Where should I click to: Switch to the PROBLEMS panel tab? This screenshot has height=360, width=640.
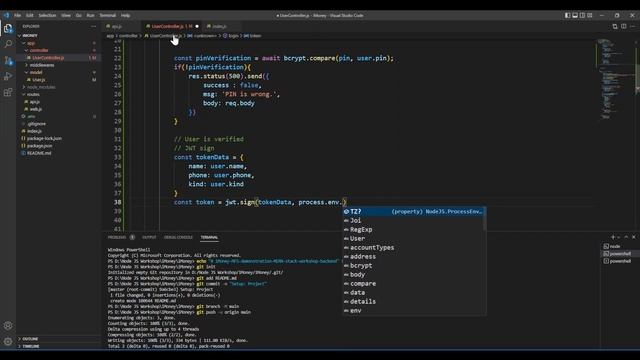117,237
